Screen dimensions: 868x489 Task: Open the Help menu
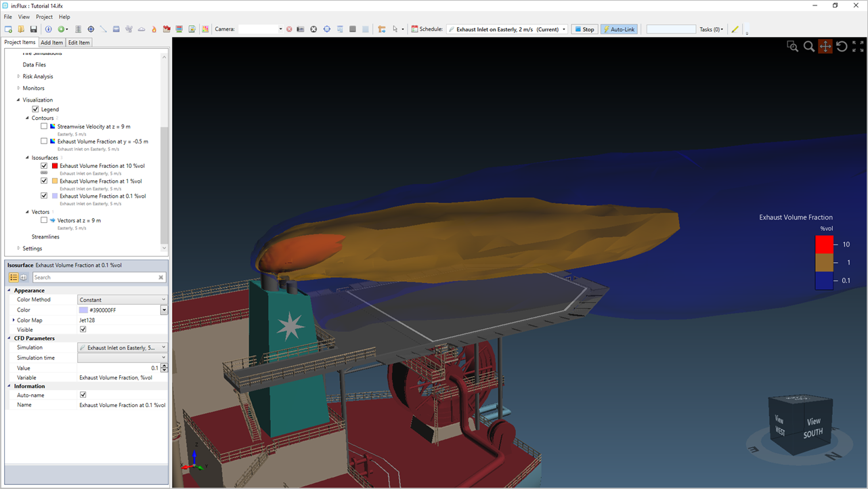pyautogui.click(x=64, y=17)
